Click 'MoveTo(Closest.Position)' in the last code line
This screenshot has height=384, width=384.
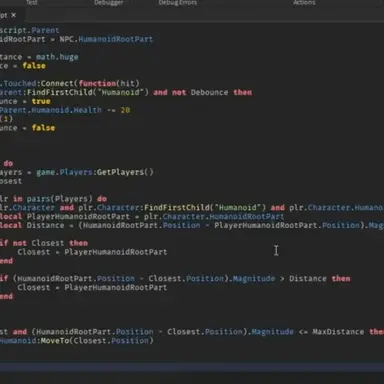click(x=97, y=341)
